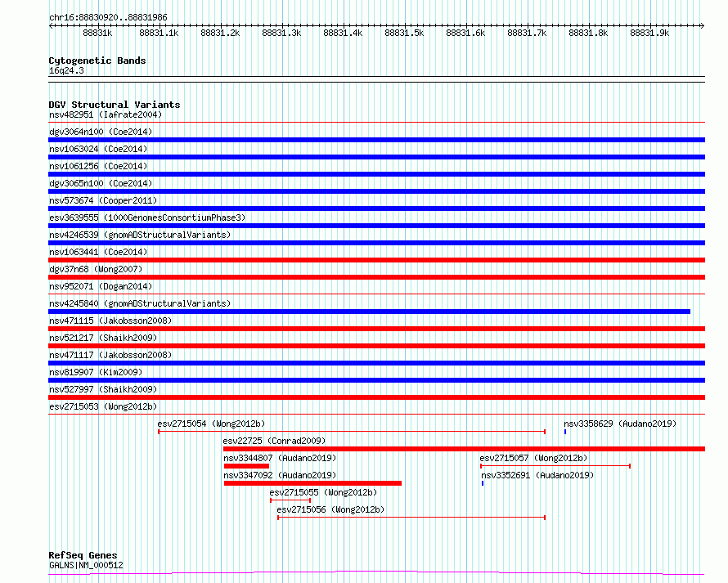Click the nsv3344807 (Audano2019) label
This screenshot has height=583, width=728.
coord(280,458)
